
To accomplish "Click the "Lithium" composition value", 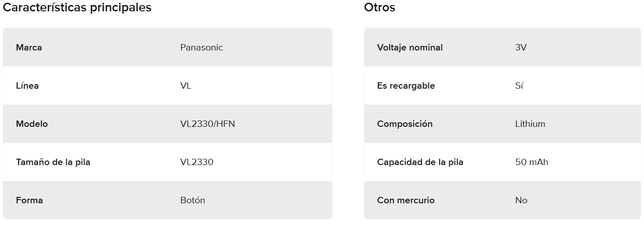I will (530, 124).
